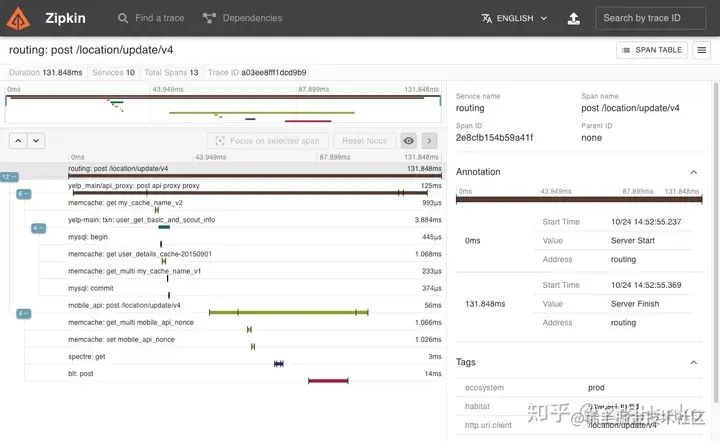Open the hamburger menu next to SPAN TABLE
Viewport: 720px width, 441px height.
(702, 50)
